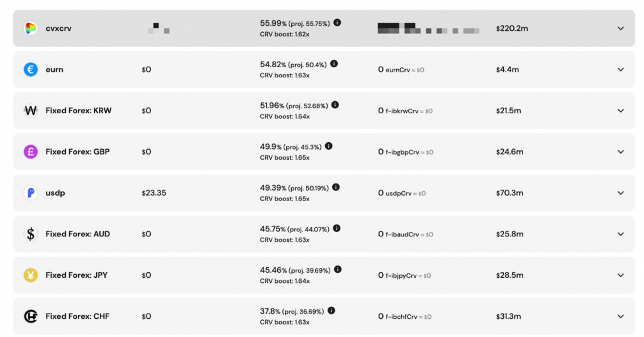The width and height of the screenshot is (644, 337).
Task: Expand the Fixed Forex: JPY chevron
Action: click(x=621, y=275)
